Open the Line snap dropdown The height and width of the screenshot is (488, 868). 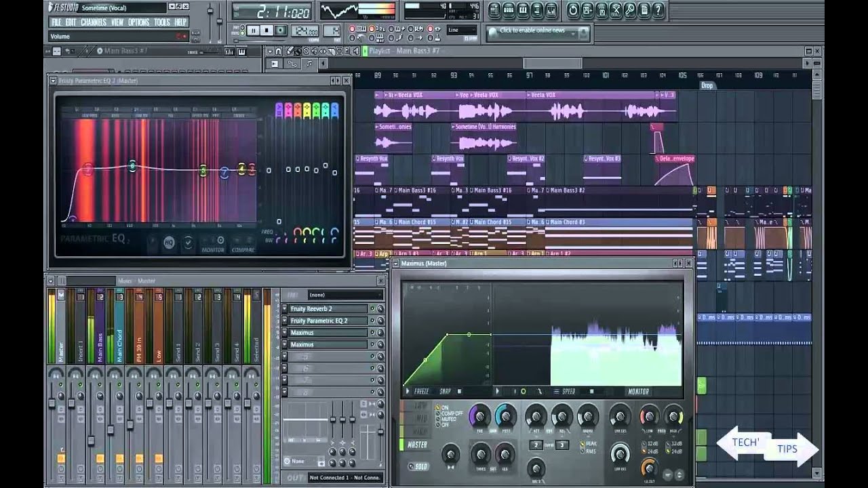[462, 30]
